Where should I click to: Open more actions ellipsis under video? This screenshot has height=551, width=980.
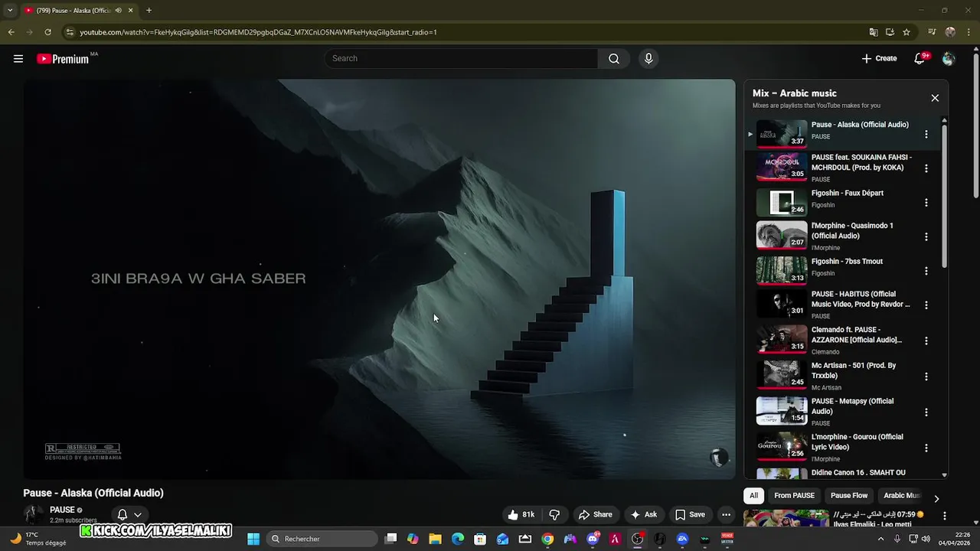[727, 515]
